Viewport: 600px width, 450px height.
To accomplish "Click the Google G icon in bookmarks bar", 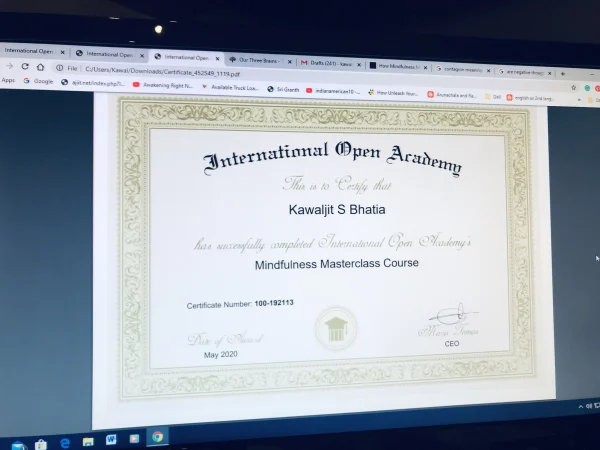I will pyautogui.click(x=26, y=80).
